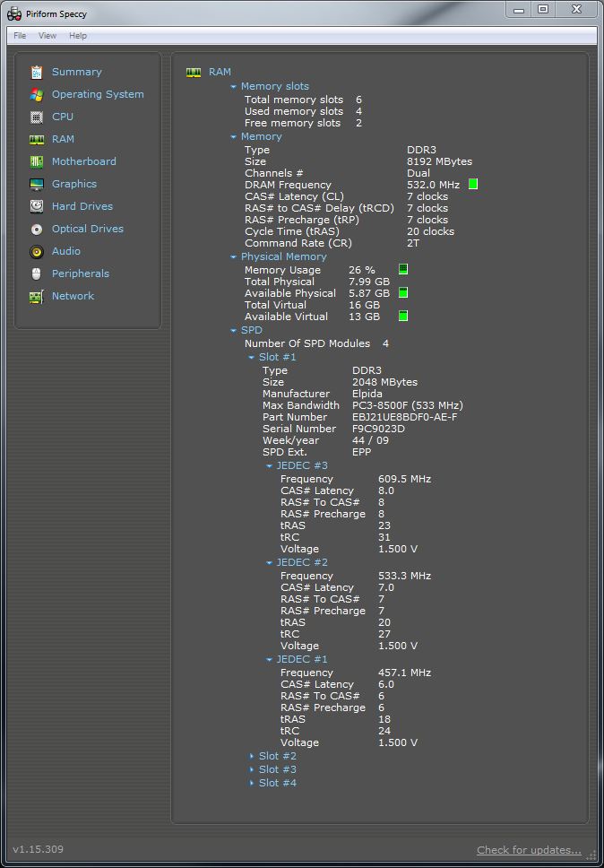Open the Audio speaker icon
This screenshot has height=868, width=604.
click(37, 251)
